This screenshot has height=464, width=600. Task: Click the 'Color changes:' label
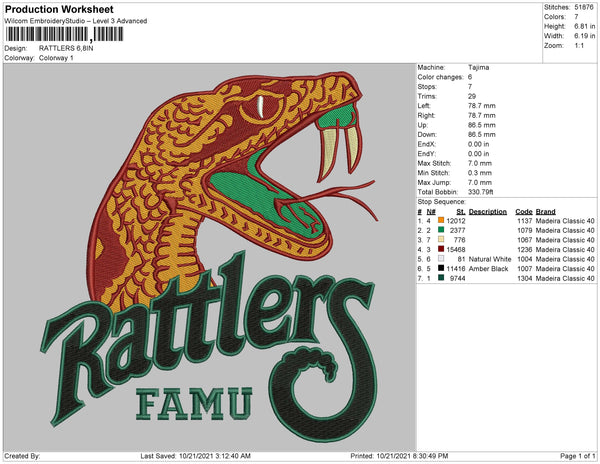[440, 77]
